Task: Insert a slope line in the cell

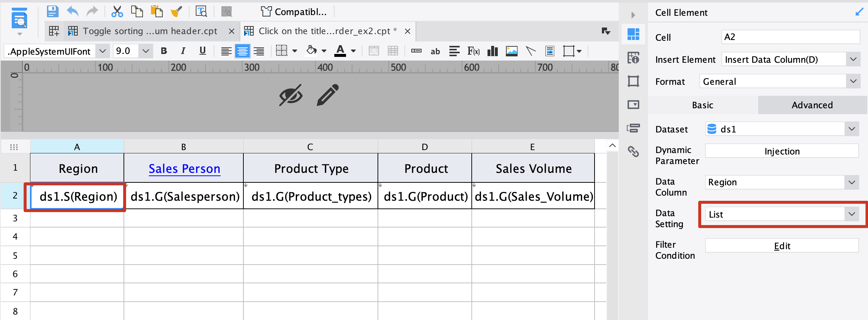Action: pos(530,51)
